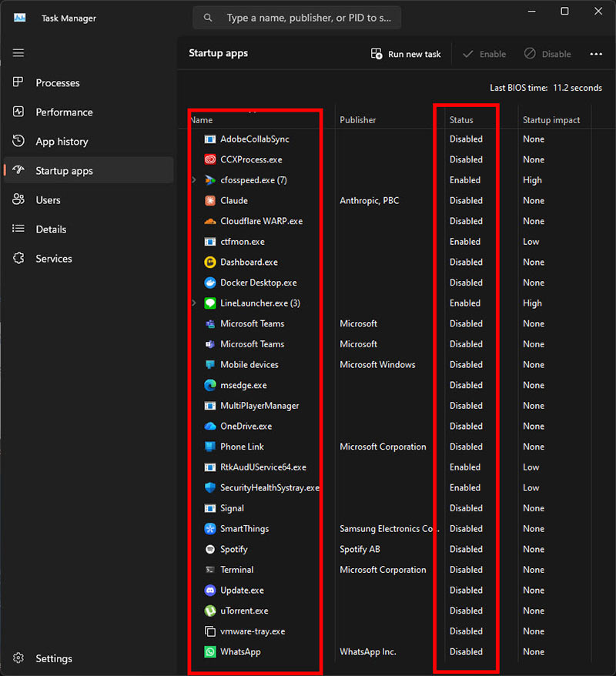
Task: Open the Performance page
Action: tap(89, 112)
